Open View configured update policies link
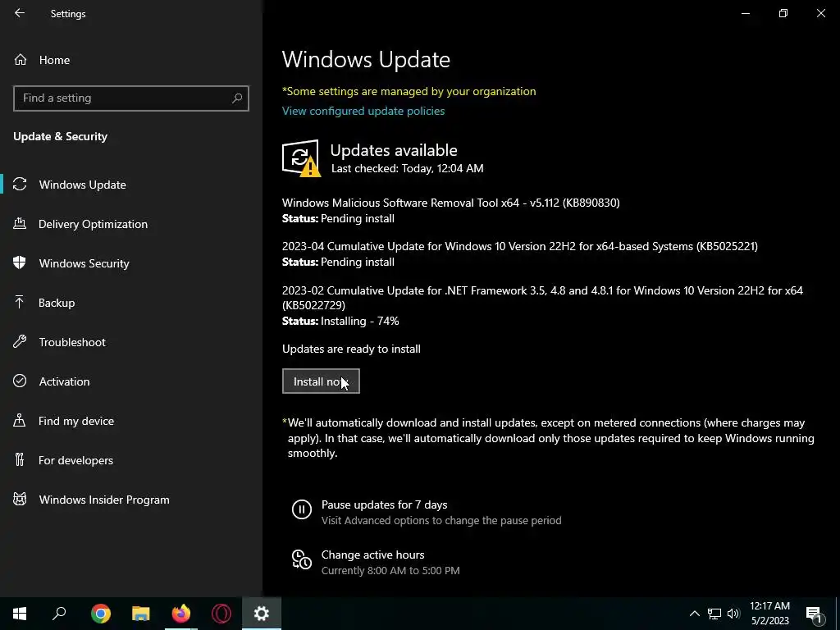Image resolution: width=840 pixels, height=630 pixels. point(363,111)
